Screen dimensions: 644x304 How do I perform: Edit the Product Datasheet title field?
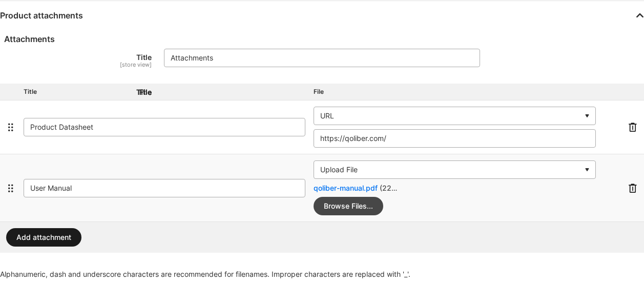pos(164,127)
